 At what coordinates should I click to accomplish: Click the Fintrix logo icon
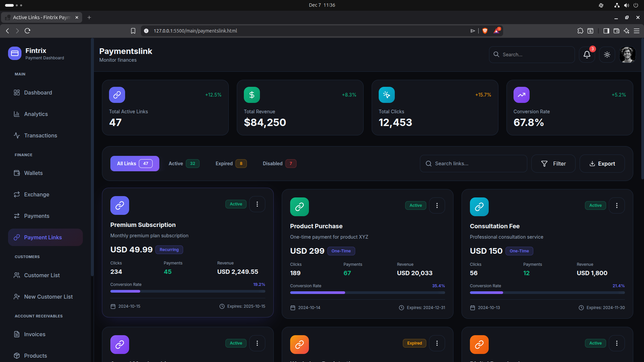(x=14, y=53)
